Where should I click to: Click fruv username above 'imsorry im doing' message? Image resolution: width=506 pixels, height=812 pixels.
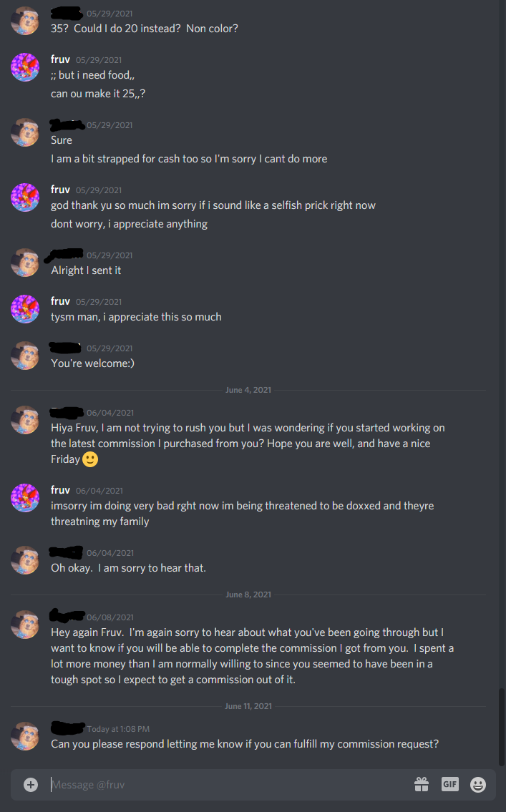click(60, 490)
